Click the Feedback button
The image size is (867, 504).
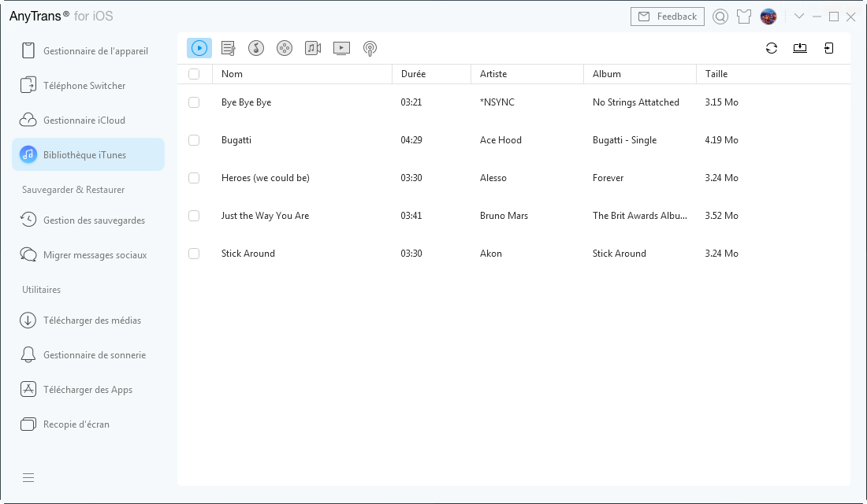click(x=668, y=17)
